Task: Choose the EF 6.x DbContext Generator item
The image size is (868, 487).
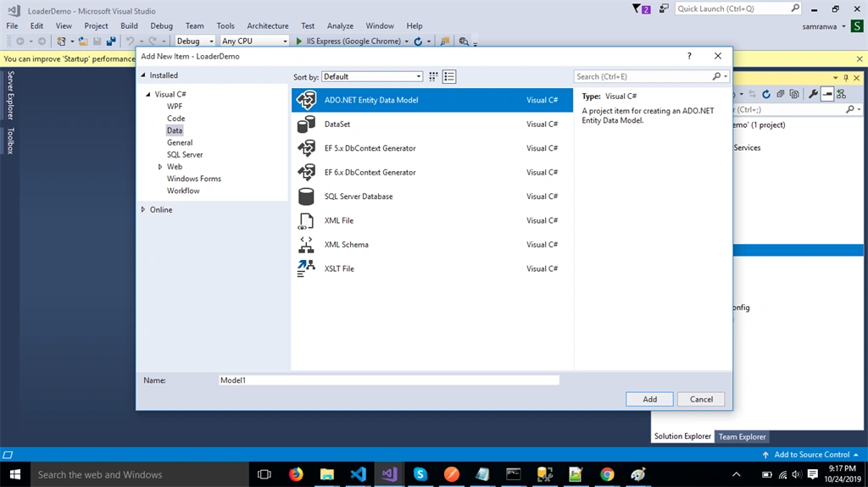Action: pos(431,172)
